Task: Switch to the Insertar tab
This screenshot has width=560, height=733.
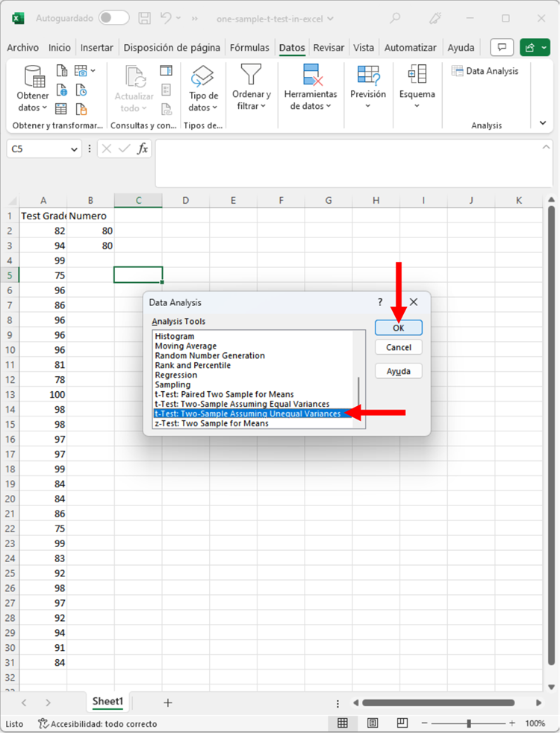Action: [x=97, y=48]
